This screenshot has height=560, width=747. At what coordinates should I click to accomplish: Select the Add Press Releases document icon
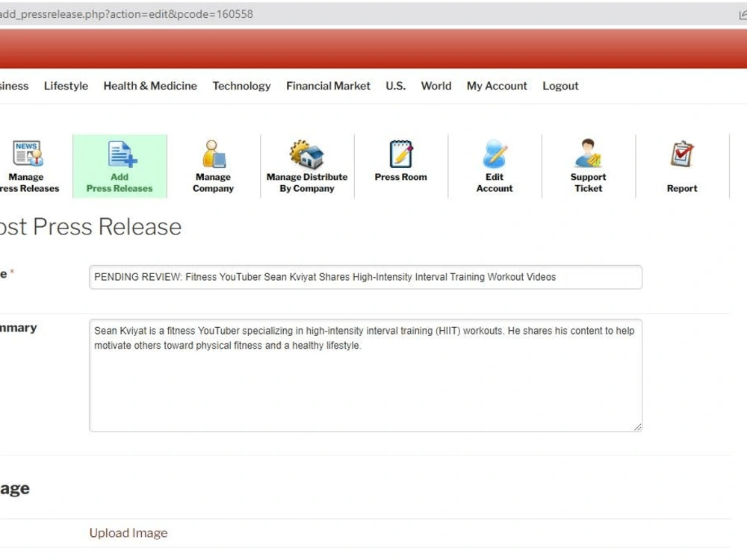click(x=123, y=155)
